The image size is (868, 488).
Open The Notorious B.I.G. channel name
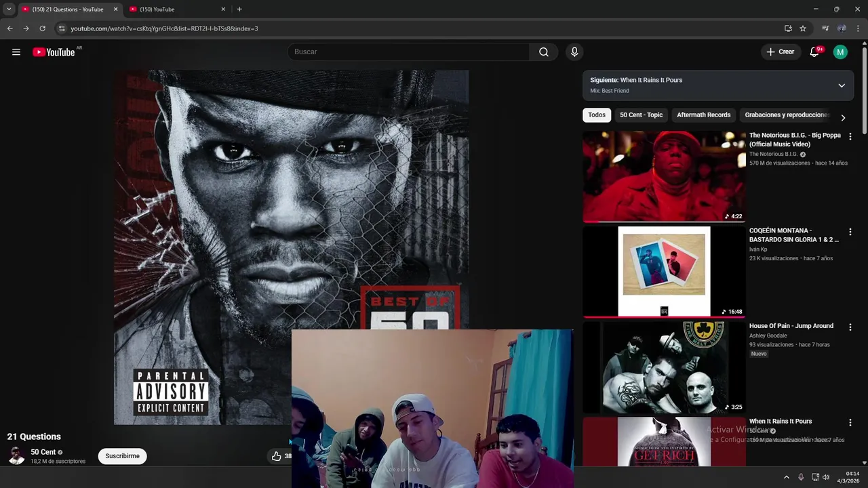pos(773,155)
